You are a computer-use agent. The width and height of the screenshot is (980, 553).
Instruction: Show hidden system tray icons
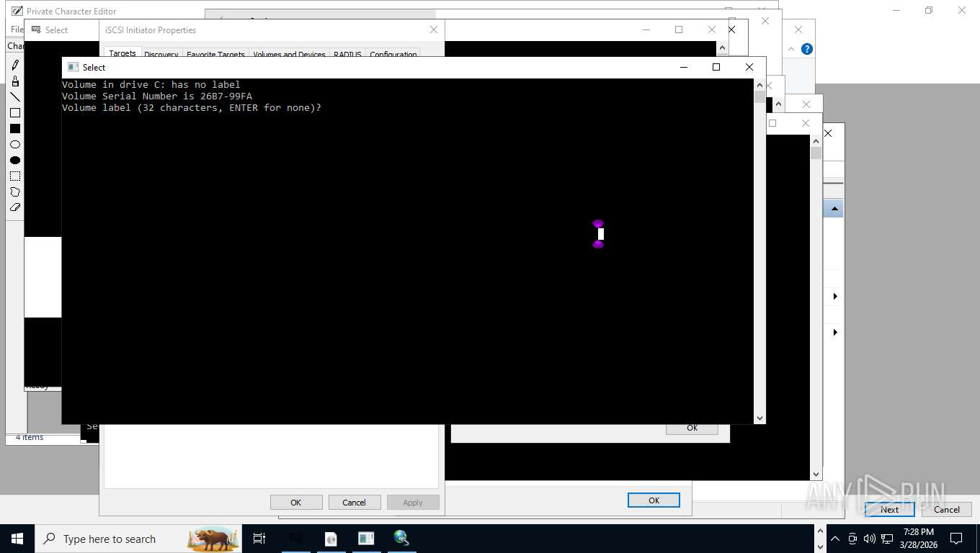(835, 539)
